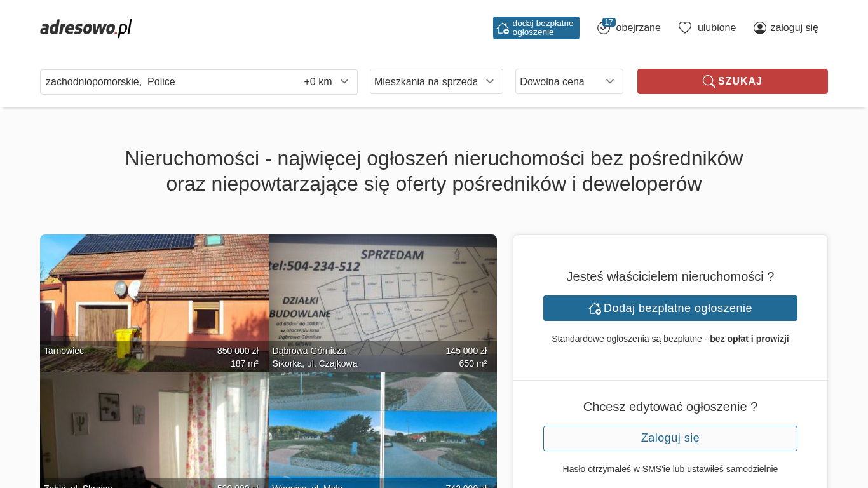868x488 pixels.
Task: Click the 17 viewed count badge
Action: point(609,22)
